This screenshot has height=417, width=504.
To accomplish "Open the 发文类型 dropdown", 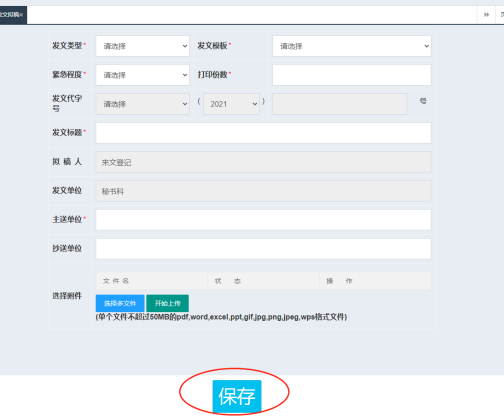I will (x=143, y=46).
